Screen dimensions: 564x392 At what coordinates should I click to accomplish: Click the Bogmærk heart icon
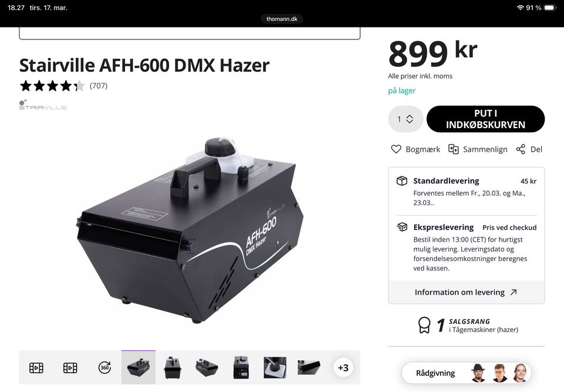[x=395, y=149]
